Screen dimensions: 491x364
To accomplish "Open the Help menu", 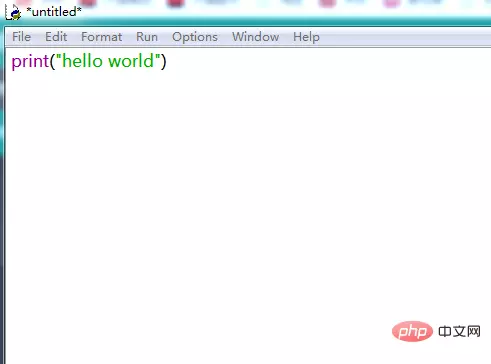I will pos(306,37).
